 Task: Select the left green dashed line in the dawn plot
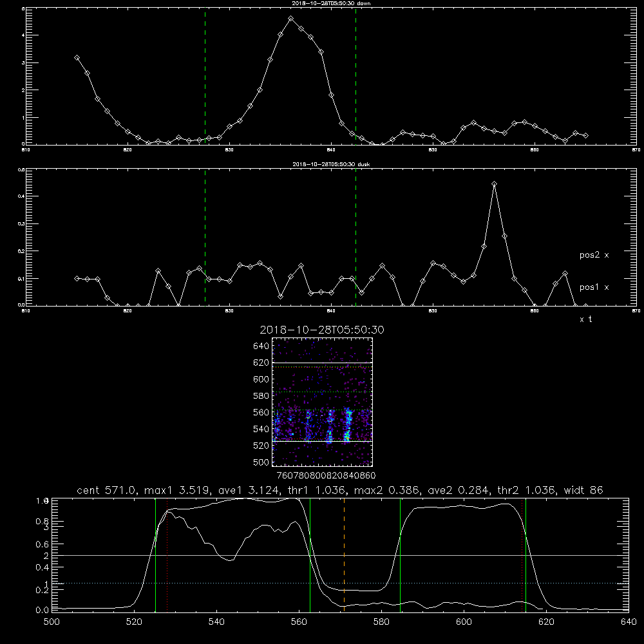pyautogui.click(x=205, y=76)
